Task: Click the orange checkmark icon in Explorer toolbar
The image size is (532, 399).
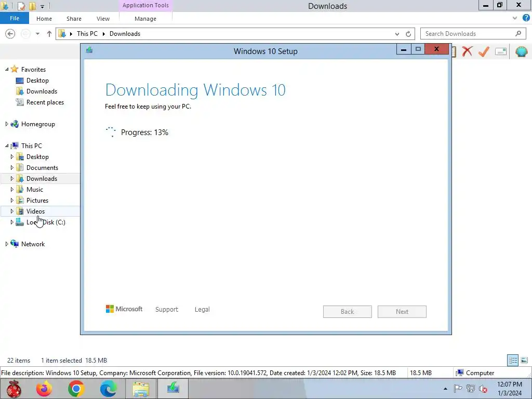Action: 484,51
